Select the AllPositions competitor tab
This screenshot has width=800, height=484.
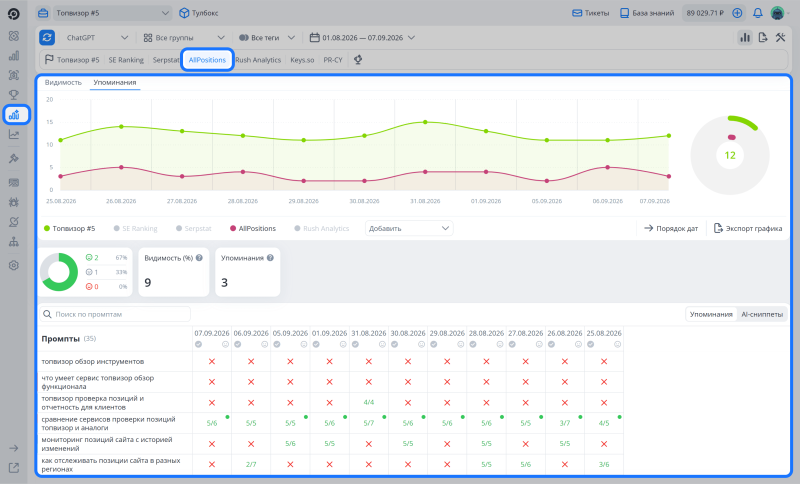[x=207, y=60]
